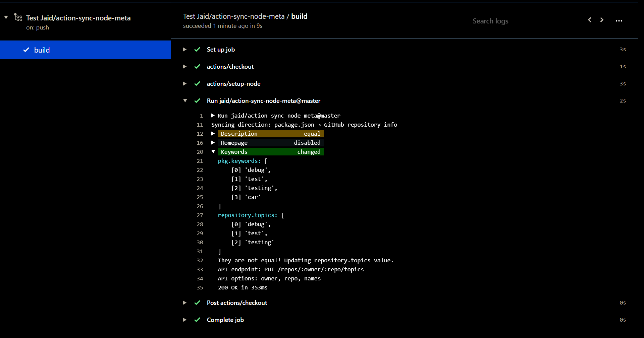644x338 pixels.
Task: Click the Complete job step title
Action: pos(225,320)
